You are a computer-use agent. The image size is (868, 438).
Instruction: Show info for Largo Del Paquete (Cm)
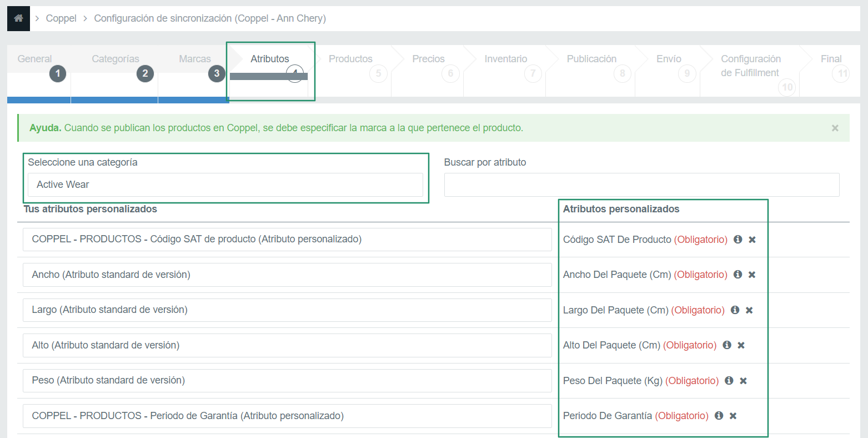pos(735,310)
